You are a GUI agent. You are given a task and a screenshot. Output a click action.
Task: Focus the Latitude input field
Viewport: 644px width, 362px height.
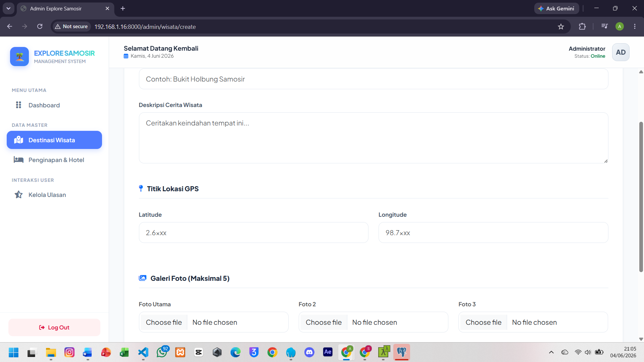click(x=253, y=232)
